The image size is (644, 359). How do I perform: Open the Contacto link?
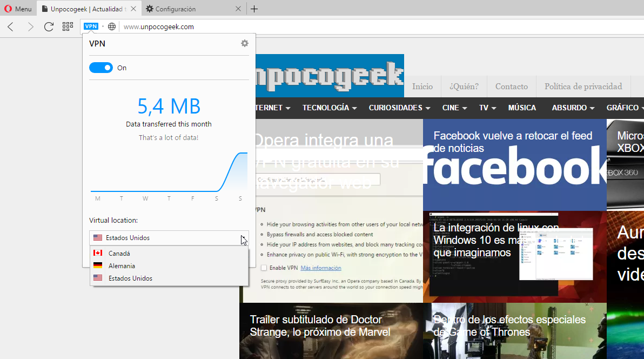[511, 87]
